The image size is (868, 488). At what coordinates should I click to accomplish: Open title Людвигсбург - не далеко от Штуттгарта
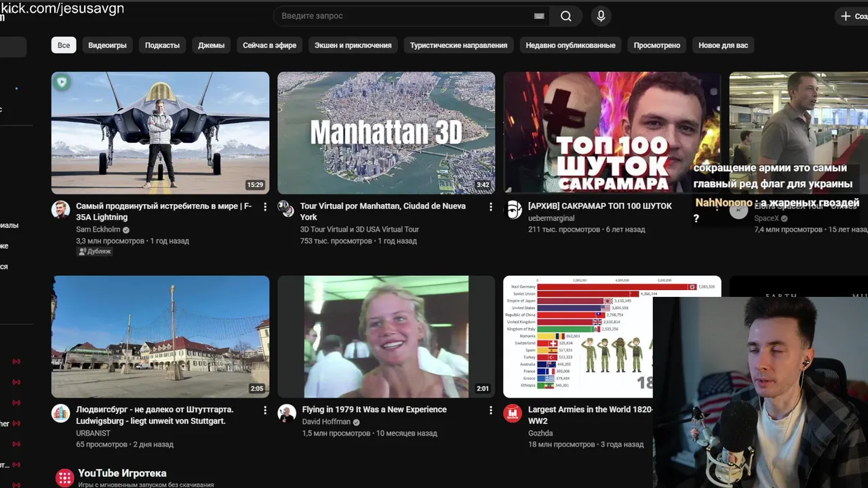(x=155, y=415)
